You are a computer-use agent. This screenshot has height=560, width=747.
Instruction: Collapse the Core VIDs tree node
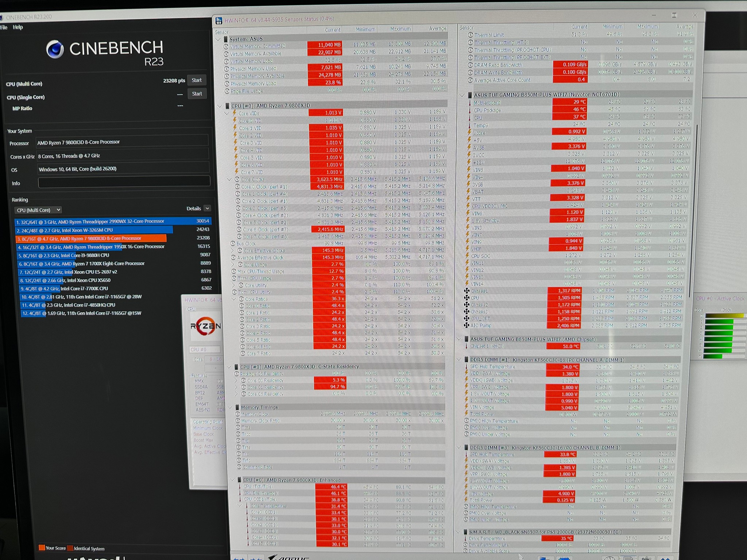(x=227, y=113)
